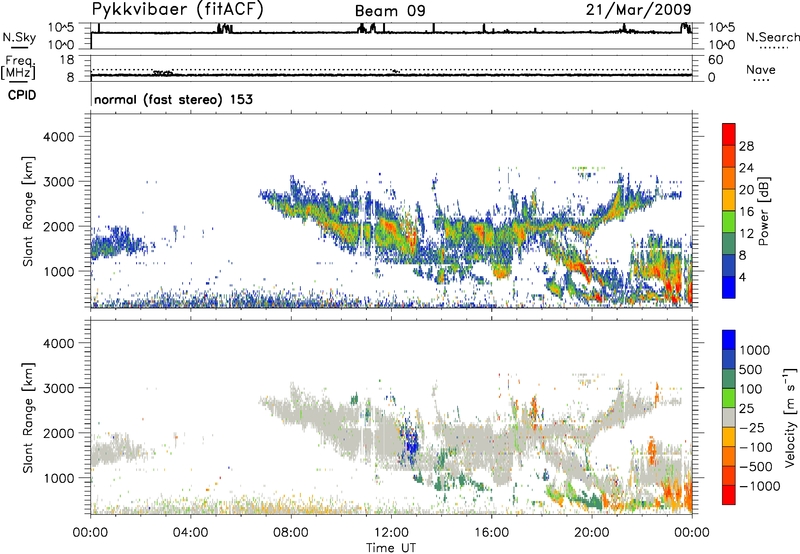The width and height of the screenshot is (800, 554).
Task: Click the 'Velocity [m s-1]' color bar label
Action: 789,417
